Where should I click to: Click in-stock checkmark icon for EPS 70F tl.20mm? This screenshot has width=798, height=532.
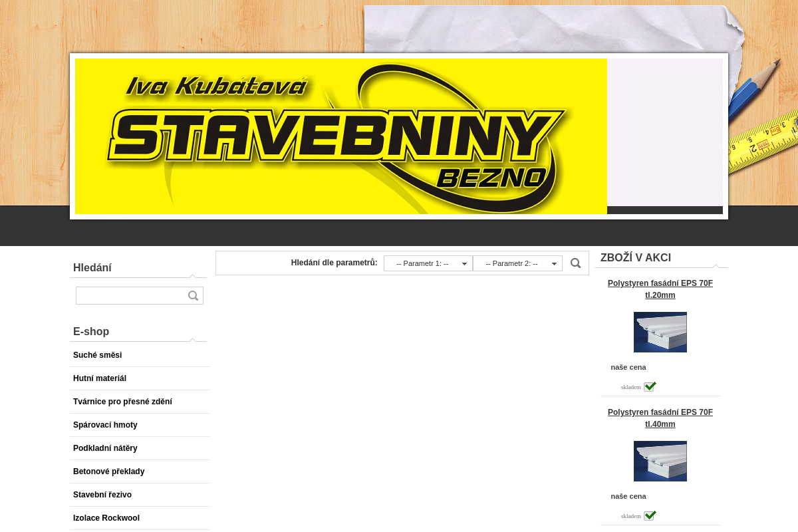click(650, 386)
